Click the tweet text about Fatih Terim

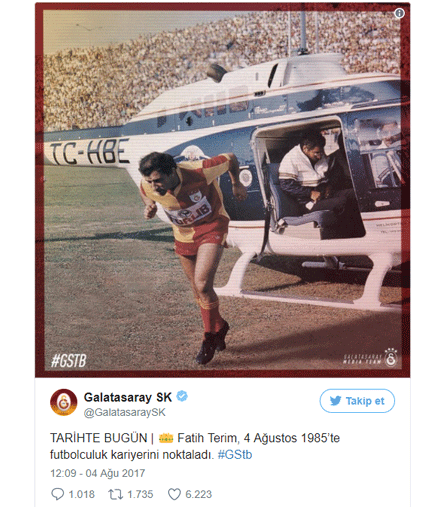tap(195, 446)
